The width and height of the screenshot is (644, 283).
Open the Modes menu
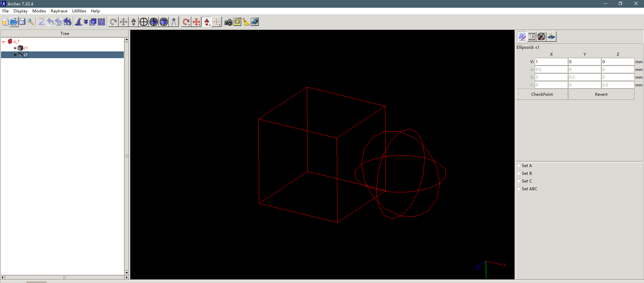point(39,11)
